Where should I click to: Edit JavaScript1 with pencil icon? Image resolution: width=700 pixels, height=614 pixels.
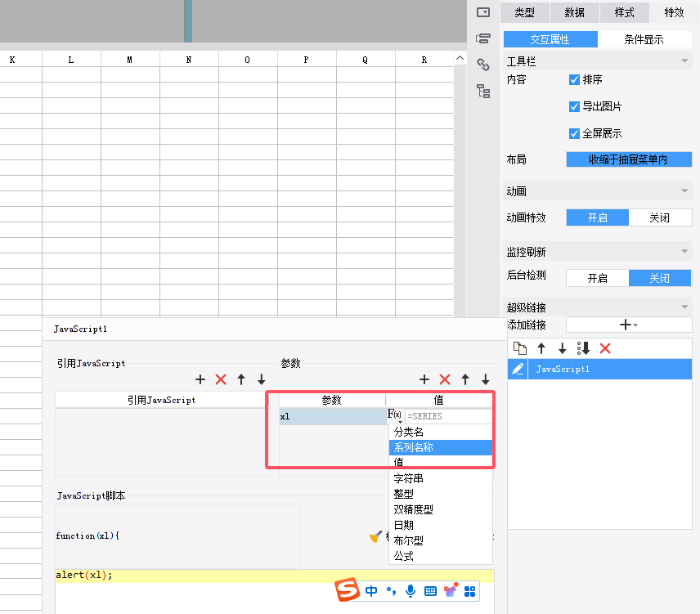pyautogui.click(x=518, y=369)
